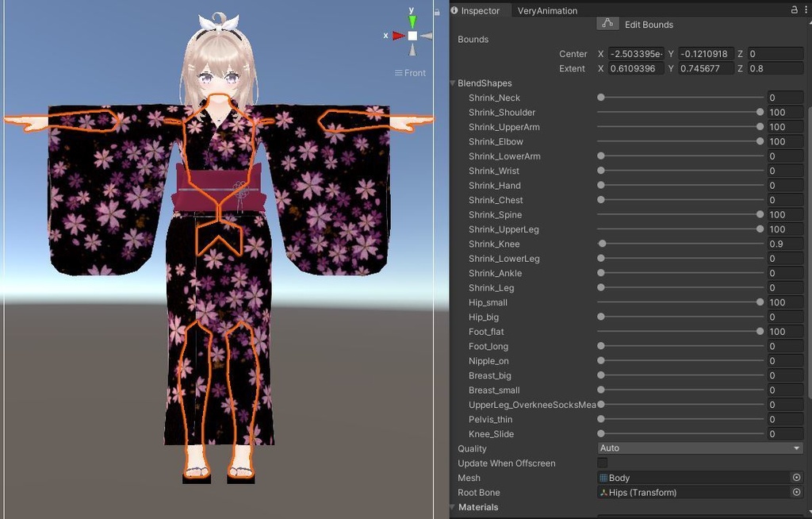Click the white center cube of the orientation gizmo

pyautogui.click(x=412, y=35)
